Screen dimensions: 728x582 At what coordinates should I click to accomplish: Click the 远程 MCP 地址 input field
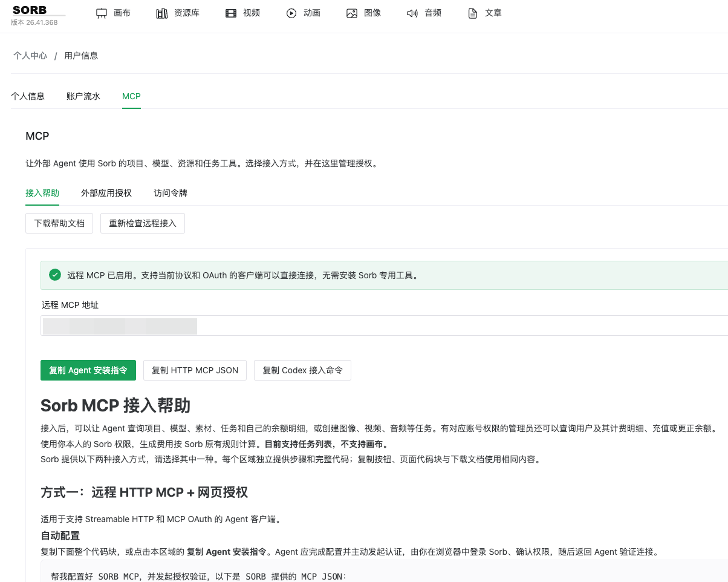pos(385,325)
